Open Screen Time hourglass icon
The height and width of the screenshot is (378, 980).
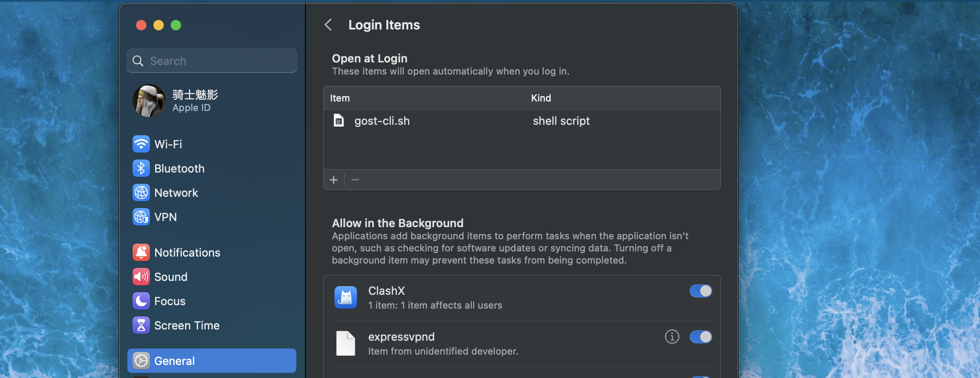pyautogui.click(x=141, y=325)
